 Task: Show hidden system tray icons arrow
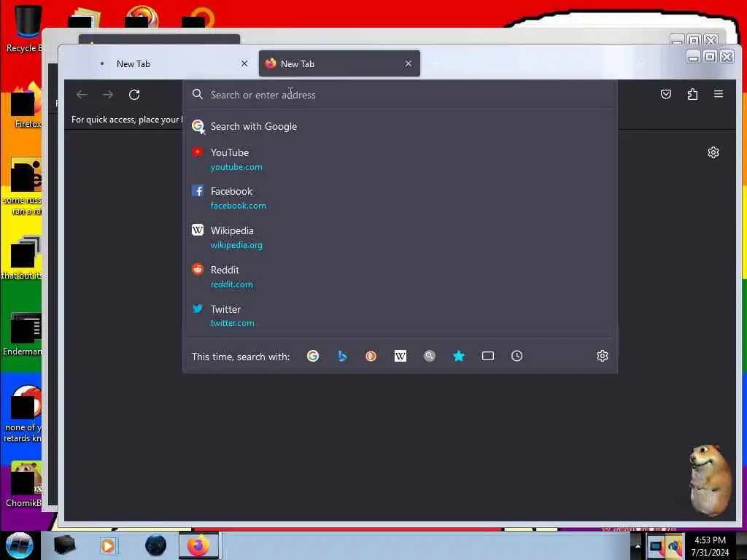[x=638, y=546]
